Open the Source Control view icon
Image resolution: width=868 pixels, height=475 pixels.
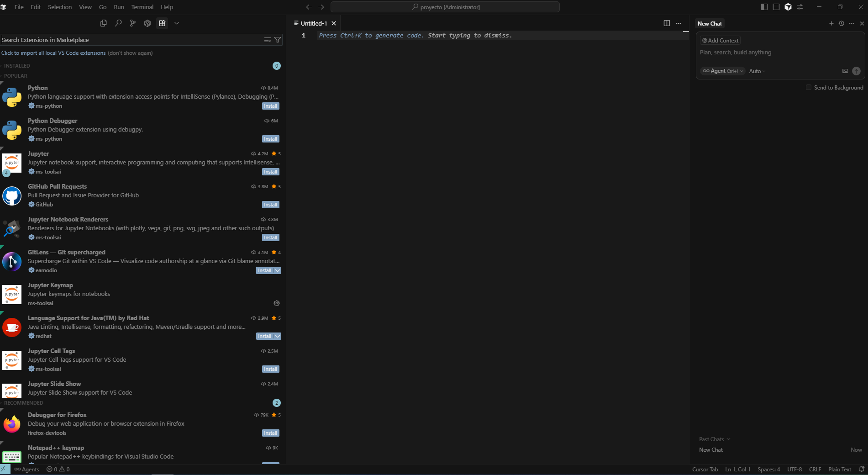[x=133, y=23]
